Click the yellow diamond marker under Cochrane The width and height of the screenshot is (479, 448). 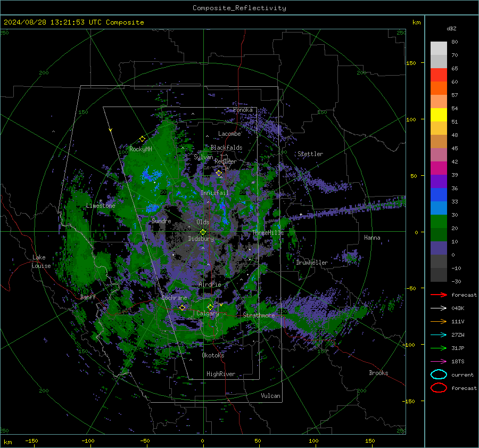click(x=183, y=307)
